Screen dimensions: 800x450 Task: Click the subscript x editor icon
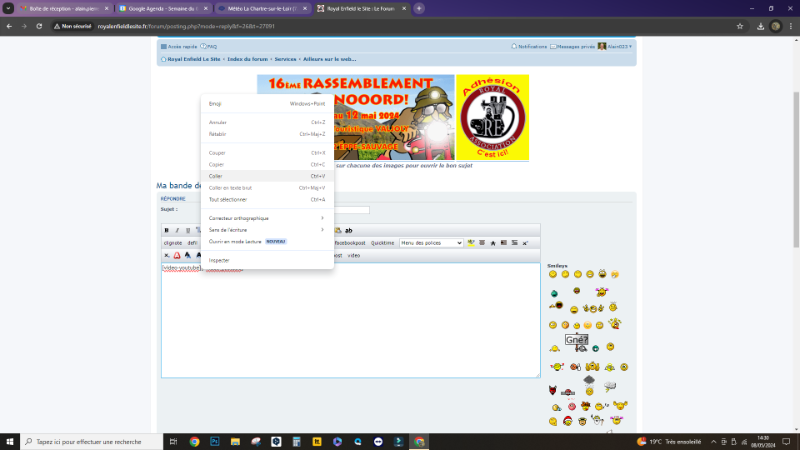click(166, 256)
